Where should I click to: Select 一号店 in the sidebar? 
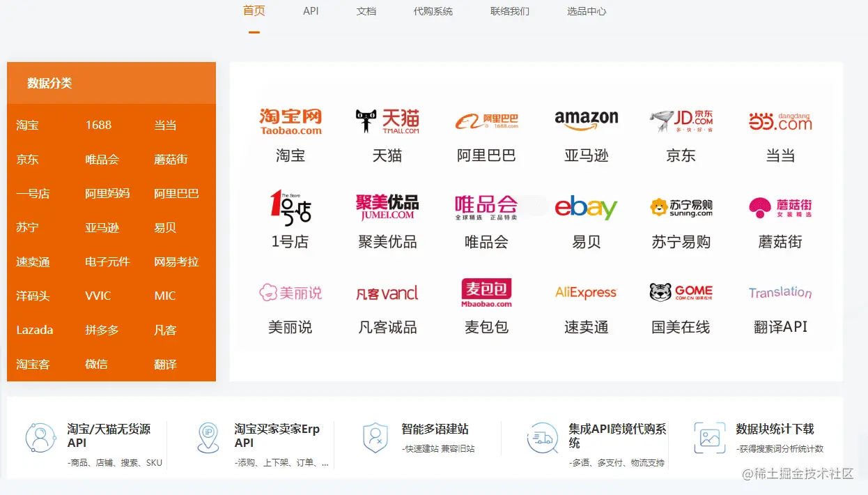33,193
